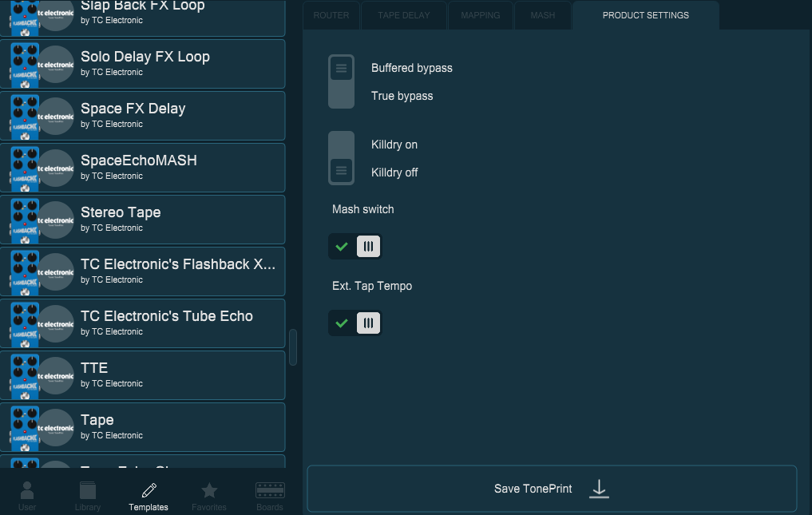
Task: Open the Library section icon
Action: tap(88, 490)
